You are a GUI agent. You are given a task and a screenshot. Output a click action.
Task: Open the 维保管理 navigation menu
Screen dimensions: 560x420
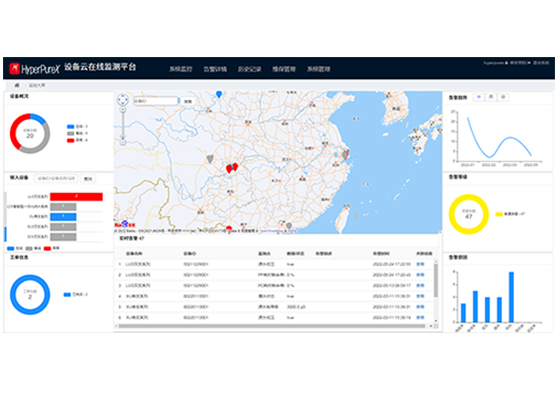[x=284, y=69]
